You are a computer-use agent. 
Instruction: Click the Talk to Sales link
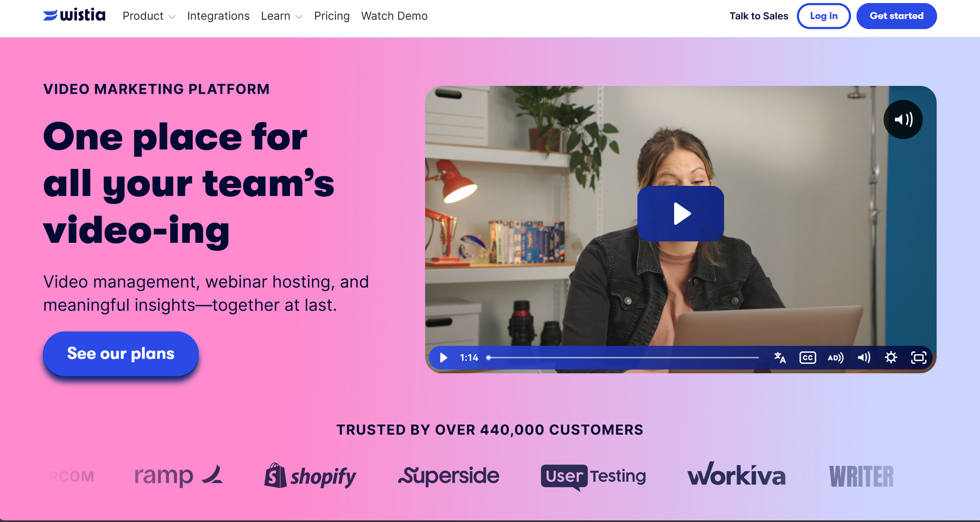[759, 16]
